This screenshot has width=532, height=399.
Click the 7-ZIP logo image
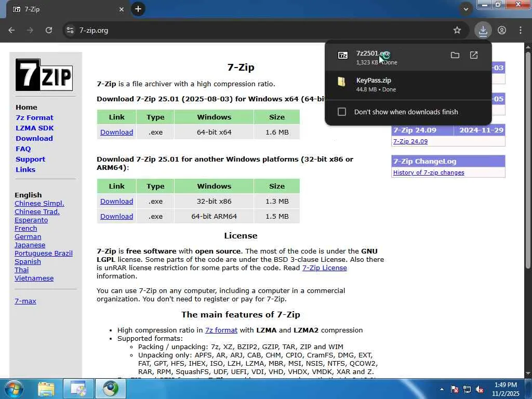[x=44, y=75]
